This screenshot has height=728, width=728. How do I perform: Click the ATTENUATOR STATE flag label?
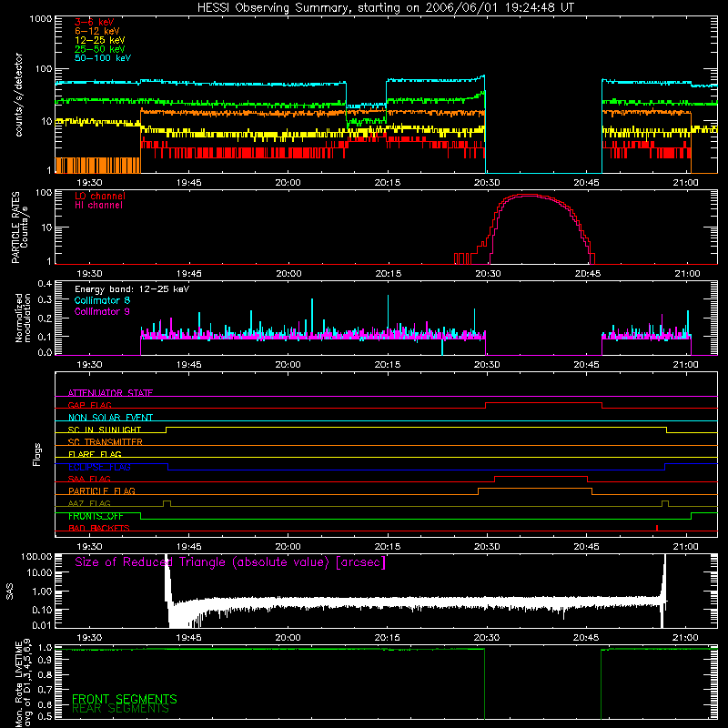110,393
